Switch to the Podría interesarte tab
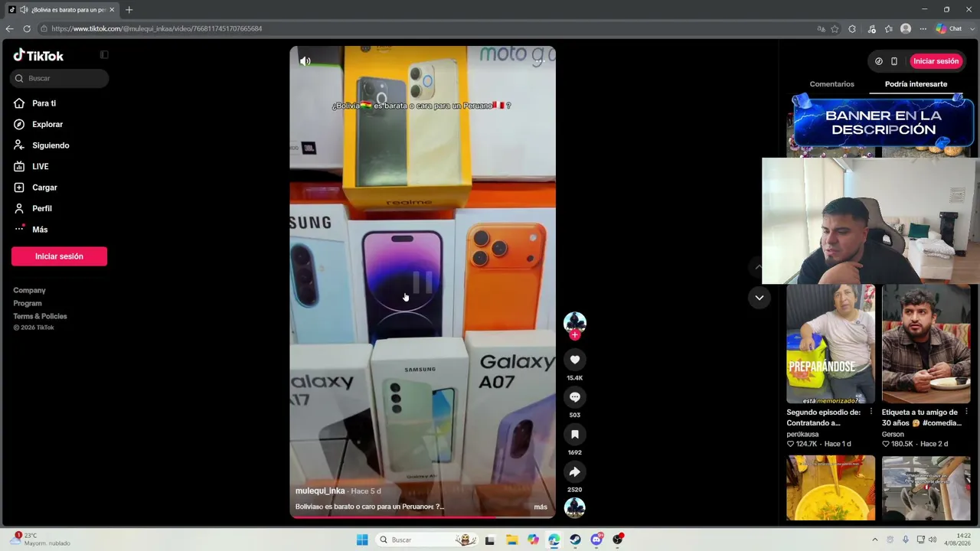 [916, 84]
